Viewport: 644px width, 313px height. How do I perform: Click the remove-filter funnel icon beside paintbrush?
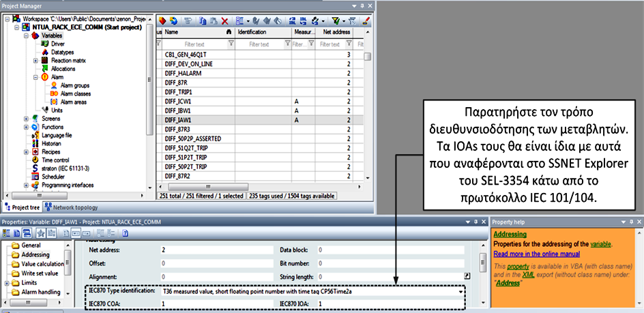(353, 21)
